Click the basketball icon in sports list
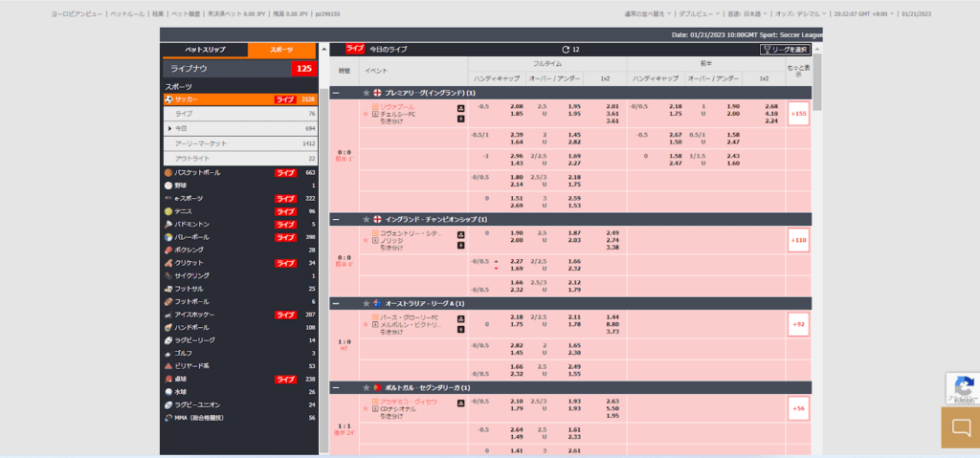Screen dimensions: 980x458 tap(168, 172)
